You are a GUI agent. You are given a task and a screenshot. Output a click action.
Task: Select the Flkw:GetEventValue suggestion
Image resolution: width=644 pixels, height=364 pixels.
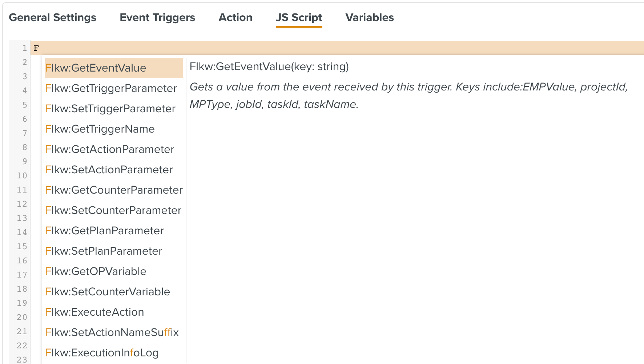click(96, 68)
